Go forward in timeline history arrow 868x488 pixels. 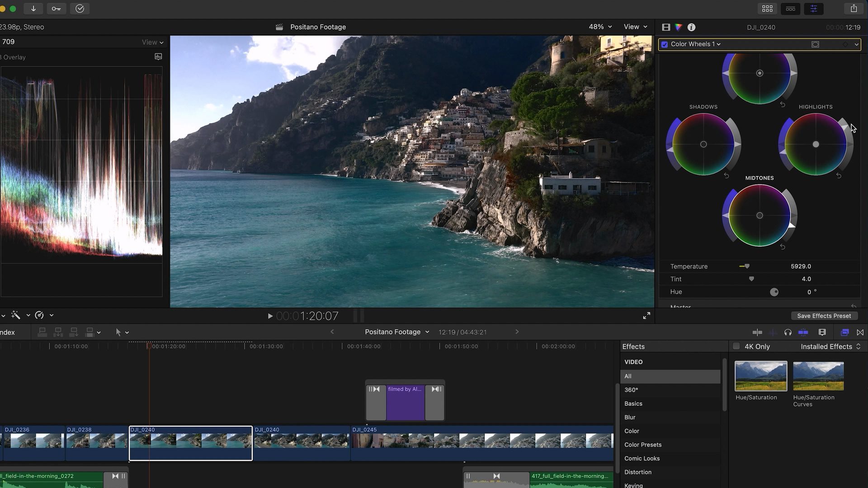(x=517, y=332)
